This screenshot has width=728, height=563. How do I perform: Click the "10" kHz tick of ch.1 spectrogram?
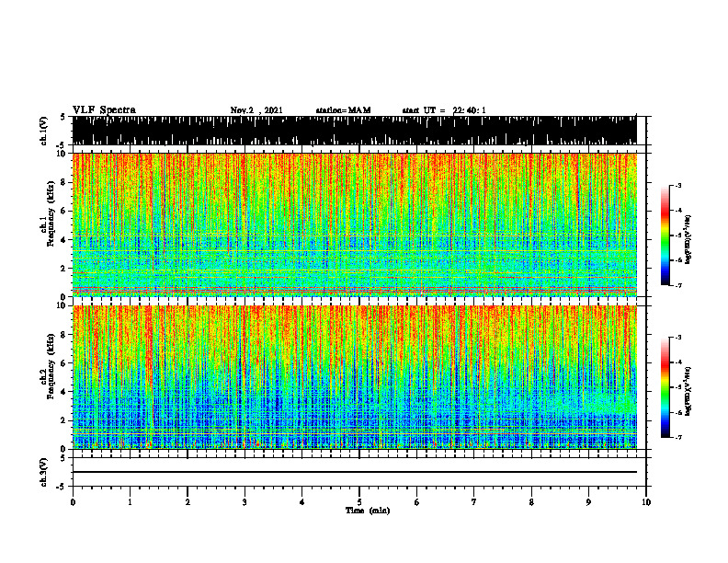(63, 154)
